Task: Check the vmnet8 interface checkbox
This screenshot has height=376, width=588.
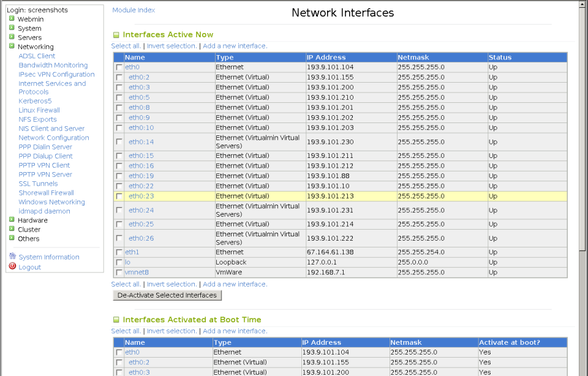Action: tap(119, 273)
